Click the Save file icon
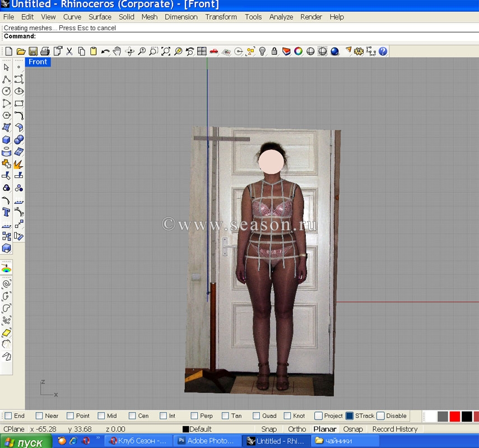 tap(33, 52)
